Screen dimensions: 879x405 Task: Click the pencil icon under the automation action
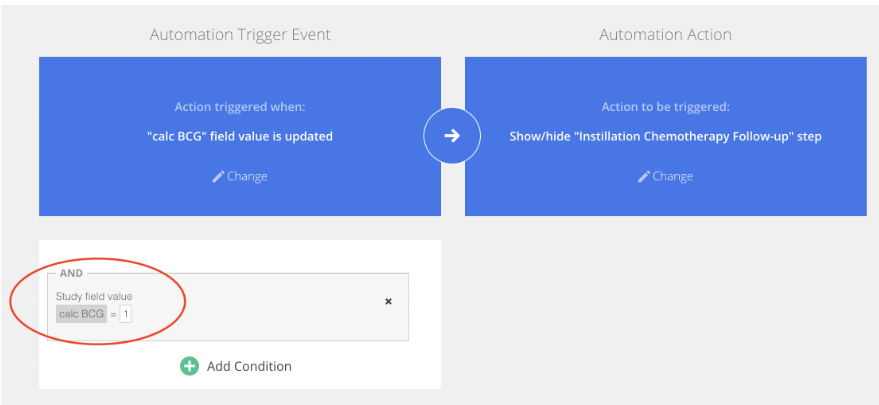coord(644,177)
